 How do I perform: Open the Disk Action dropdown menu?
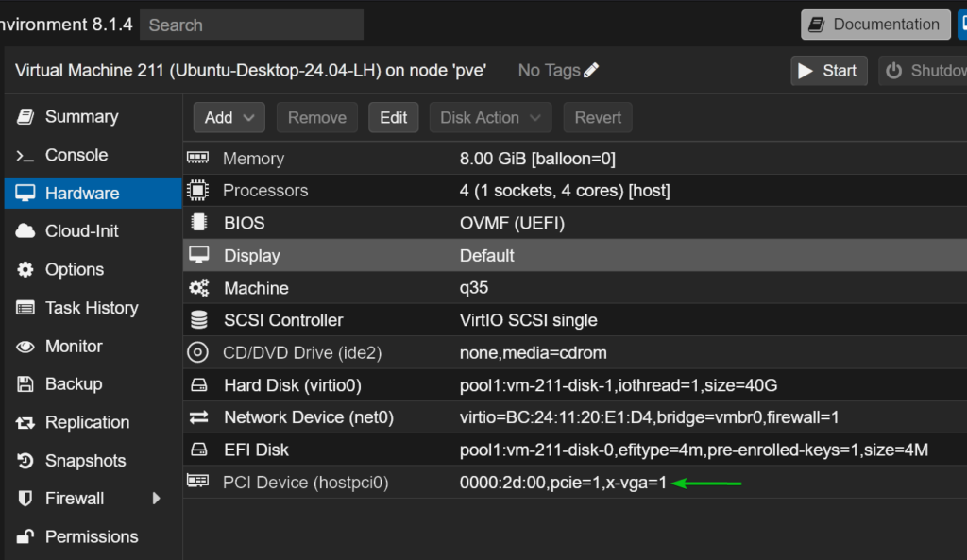tap(490, 117)
